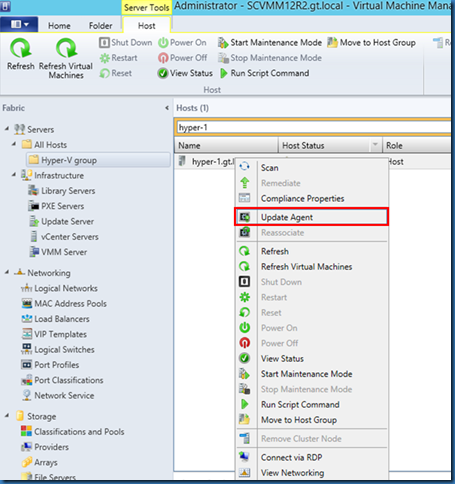Open Port Profiles in the tree
Viewport: 455px width, 484px height.
(x=50, y=365)
